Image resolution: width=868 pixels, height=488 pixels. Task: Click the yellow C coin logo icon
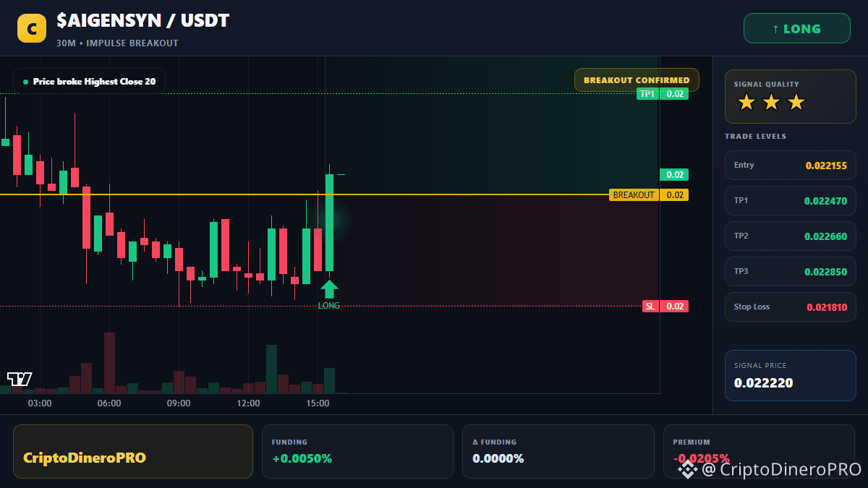point(32,28)
